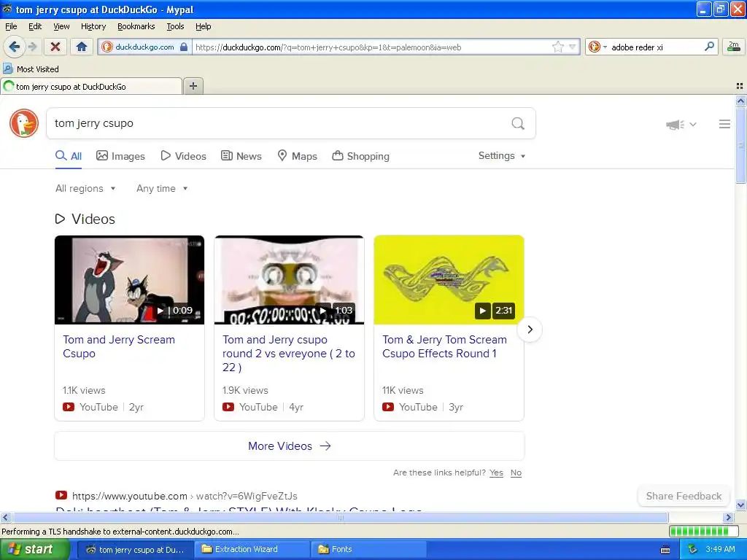This screenshot has height=560, width=747.
Task: Switch to News results tab
Action: tap(241, 156)
